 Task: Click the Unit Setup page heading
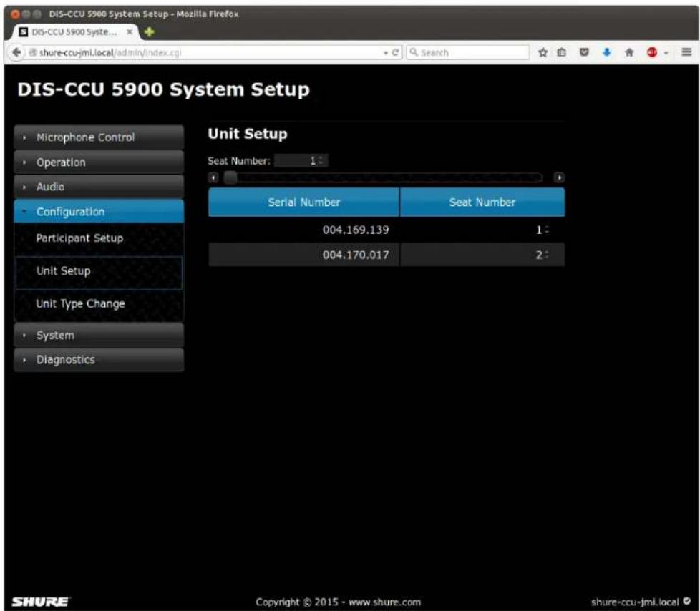[248, 134]
